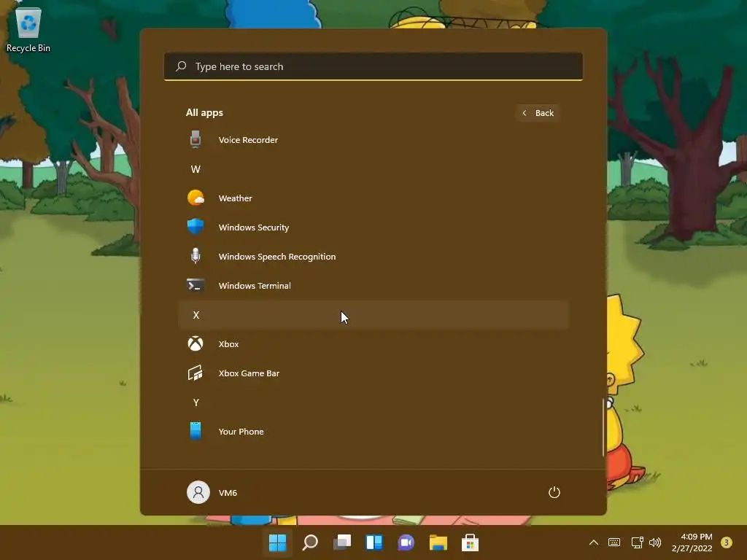The height and width of the screenshot is (560, 747).
Task: Open the clock showing 4:09 PM
Action: pyautogui.click(x=692, y=542)
